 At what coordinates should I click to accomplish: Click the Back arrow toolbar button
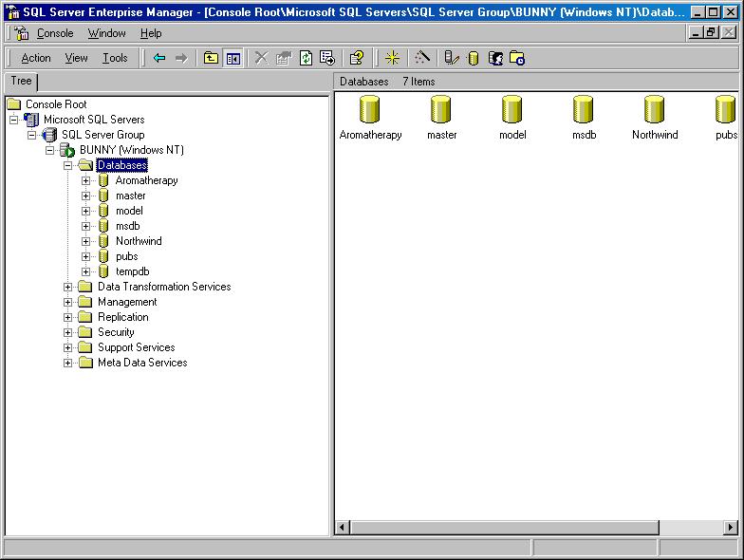[159, 59]
